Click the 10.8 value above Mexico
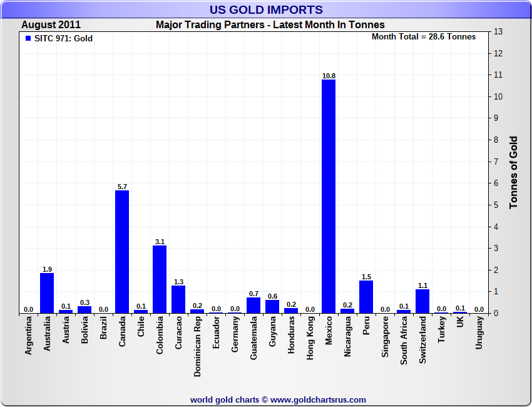 (x=329, y=76)
